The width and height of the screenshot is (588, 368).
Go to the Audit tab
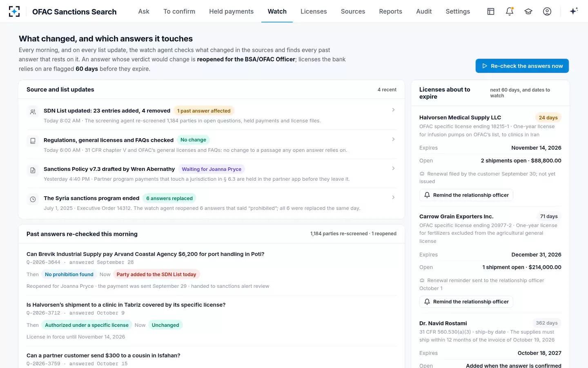(424, 11)
